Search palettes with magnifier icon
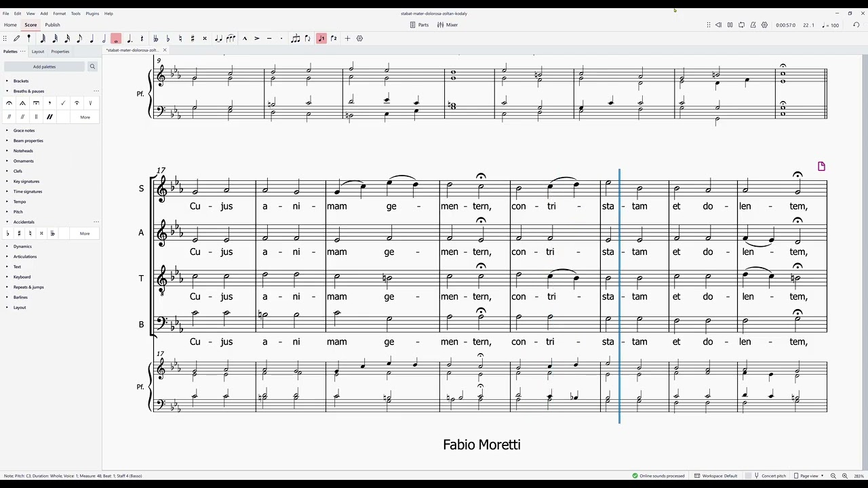868x488 pixels. click(x=92, y=66)
